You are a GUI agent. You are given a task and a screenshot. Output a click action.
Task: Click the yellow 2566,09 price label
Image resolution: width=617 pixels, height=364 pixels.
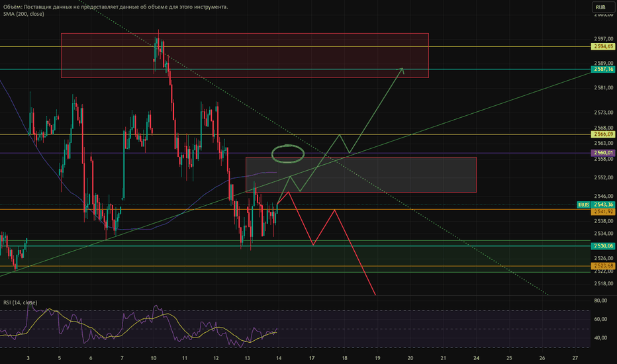[x=602, y=134]
